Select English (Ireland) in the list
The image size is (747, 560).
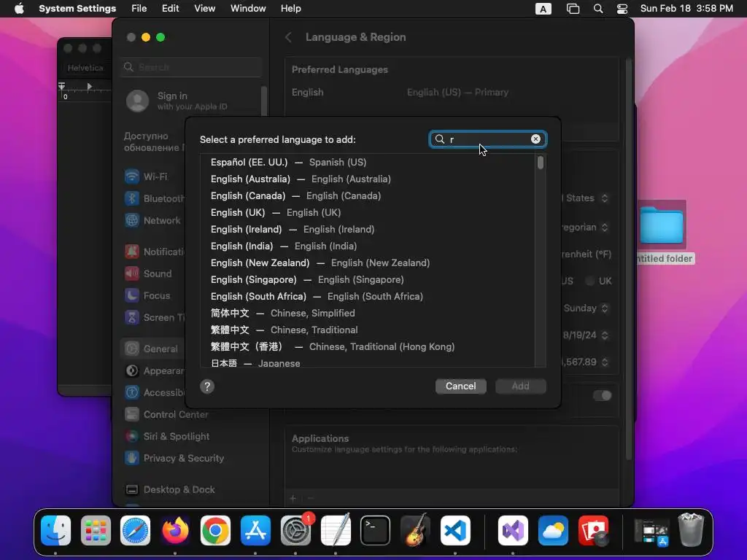[368, 230]
